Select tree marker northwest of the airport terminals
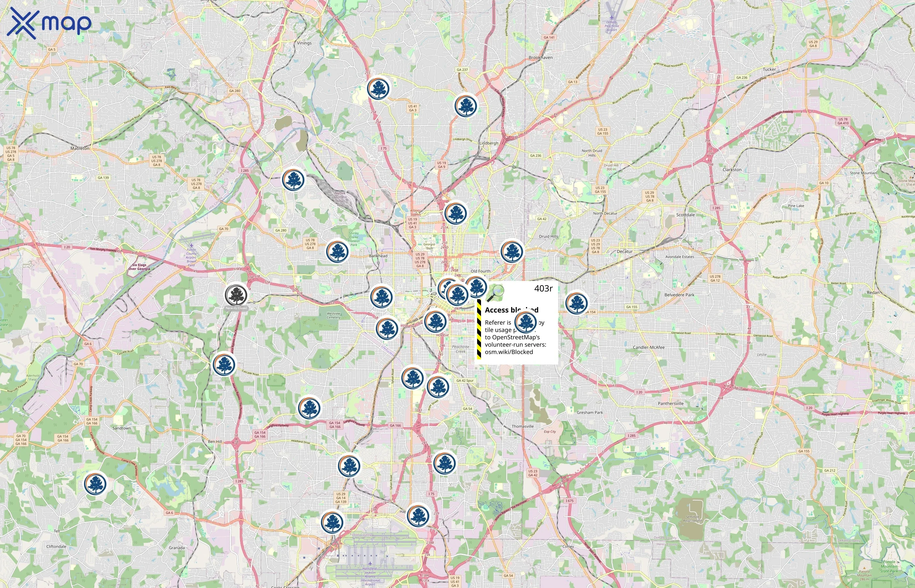This screenshot has width=915, height=588. [x=332, y=522]
